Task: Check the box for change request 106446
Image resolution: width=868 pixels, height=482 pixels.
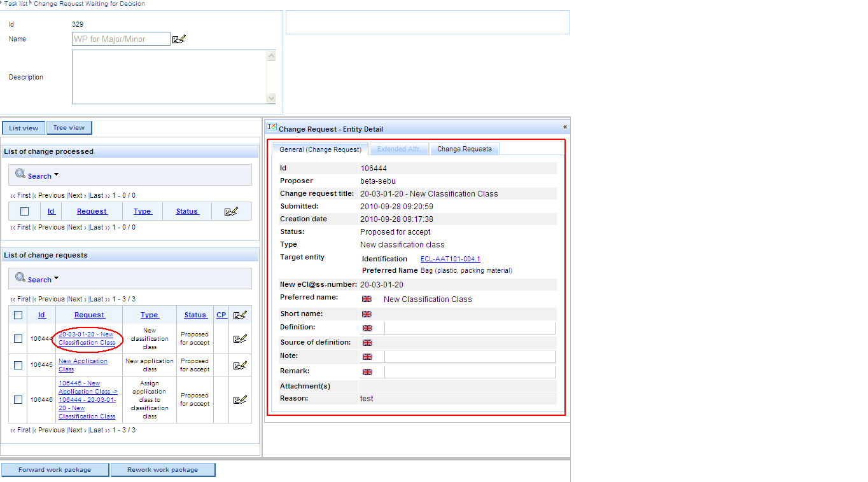Action: pyautogui.click(x=18, y=399)
